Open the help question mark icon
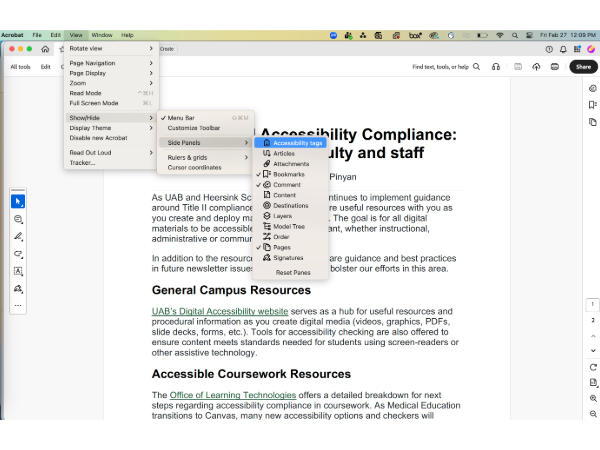Image resolution: width=600 pixels, height=450 pixels. point(549,49)
